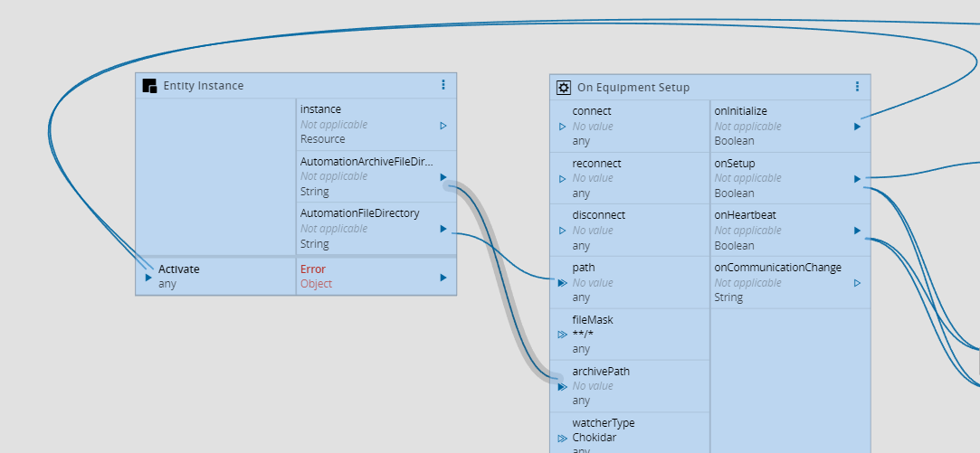The height and width of the screenshot is (453, 980).
Task: Click the AutomationFileDirectory label
Action: tap(359, 213)
